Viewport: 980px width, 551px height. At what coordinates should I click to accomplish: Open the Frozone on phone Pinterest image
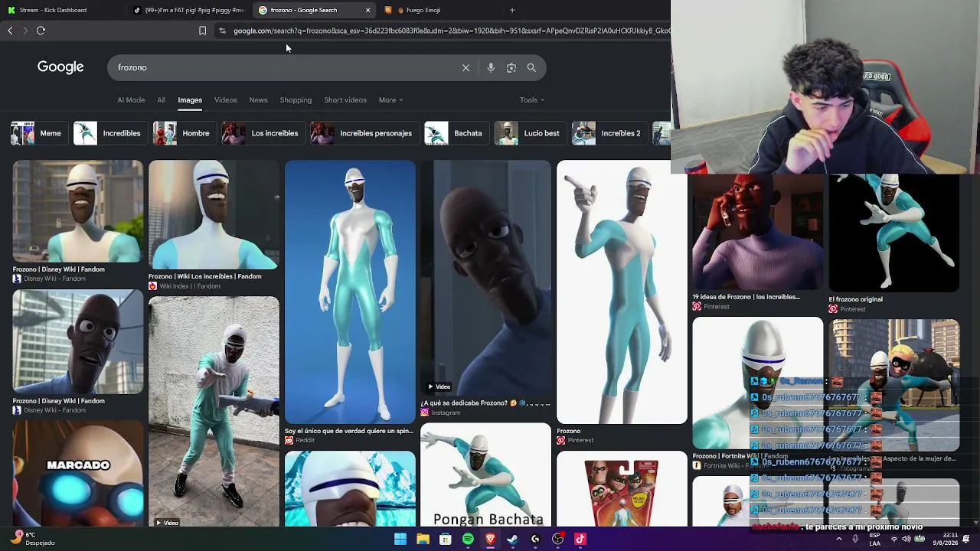[758, 232]
